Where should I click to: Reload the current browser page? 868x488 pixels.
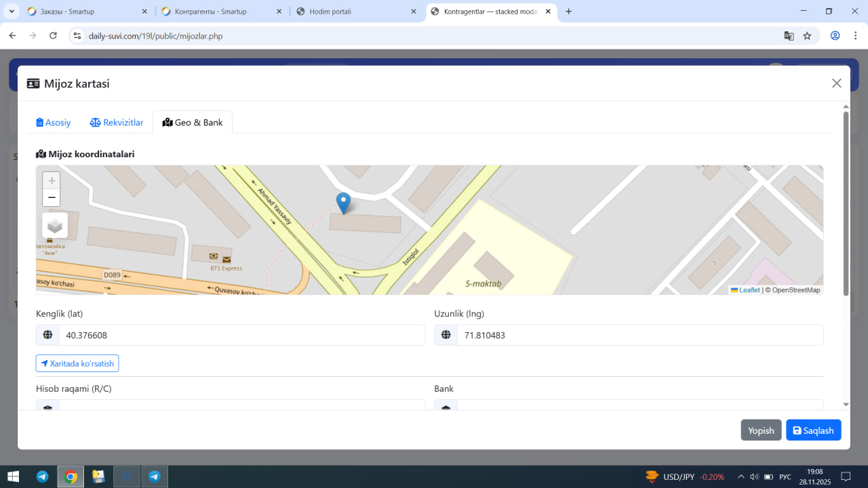[54, 36]
